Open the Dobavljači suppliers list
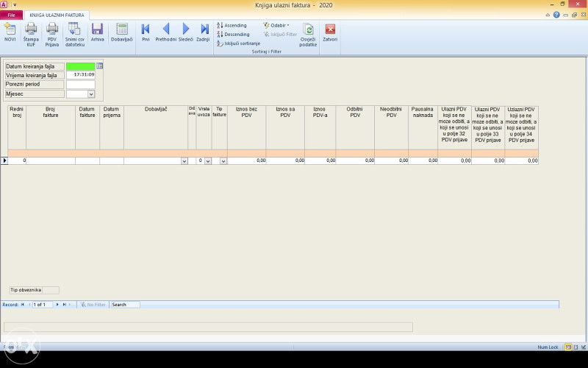Viewport: 588px width, 368px height. [x=121, y=32]
